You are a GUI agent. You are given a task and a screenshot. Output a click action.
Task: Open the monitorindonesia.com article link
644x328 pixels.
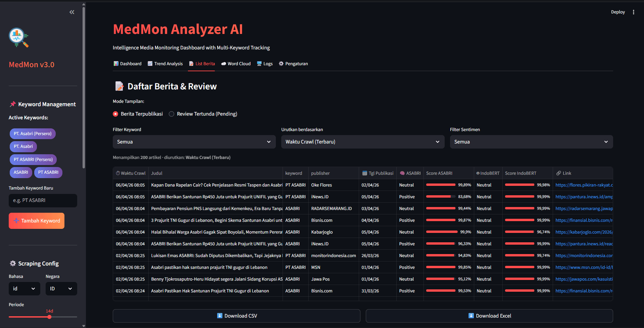(584, 255)
